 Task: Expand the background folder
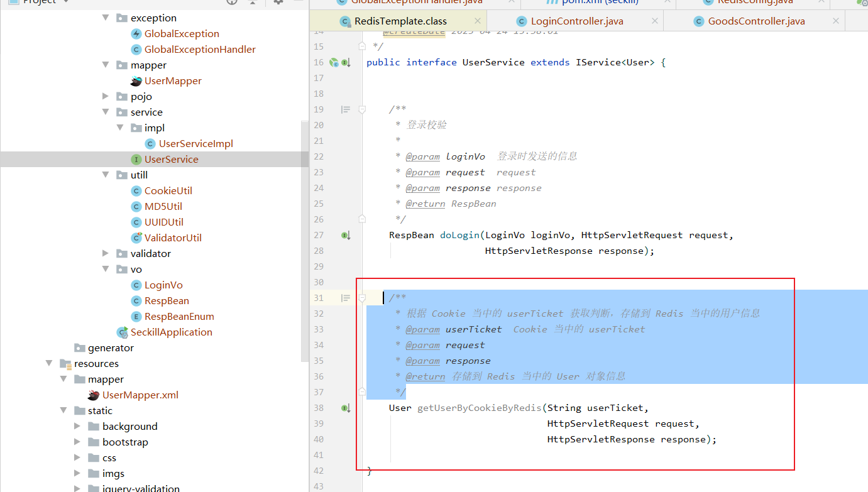[x=77, y=426]
